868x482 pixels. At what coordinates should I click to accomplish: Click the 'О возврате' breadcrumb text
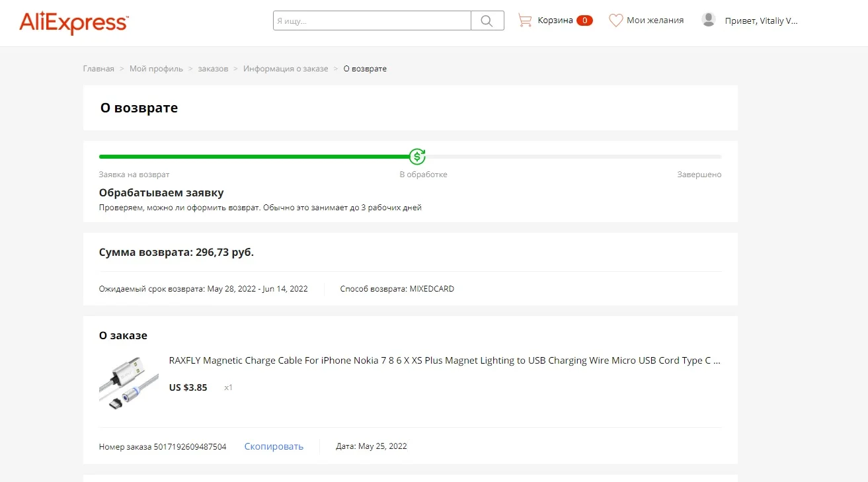click(365, 69)
